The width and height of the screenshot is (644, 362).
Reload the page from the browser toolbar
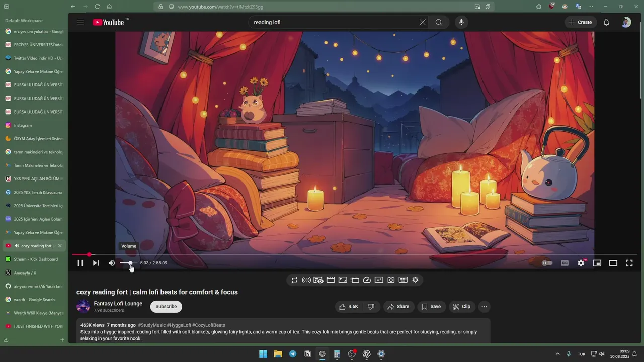97,7
